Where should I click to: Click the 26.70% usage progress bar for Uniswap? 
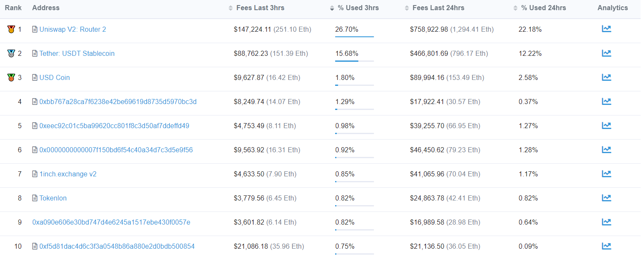tap(355, 37)
